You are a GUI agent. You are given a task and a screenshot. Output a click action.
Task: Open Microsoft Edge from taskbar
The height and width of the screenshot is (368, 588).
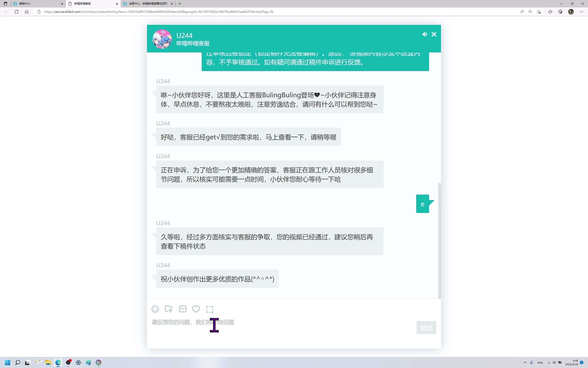(58, 362)
